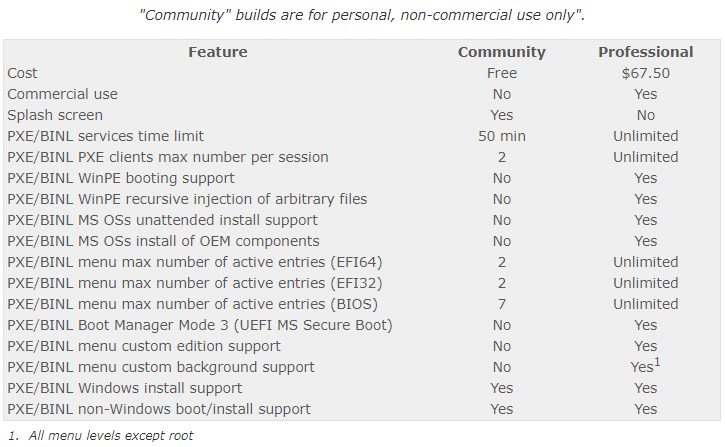The width and height of the screenshot is (725, 447).
Task: Select the $67.50 Professional cost cell
Action: coord(645,73)
